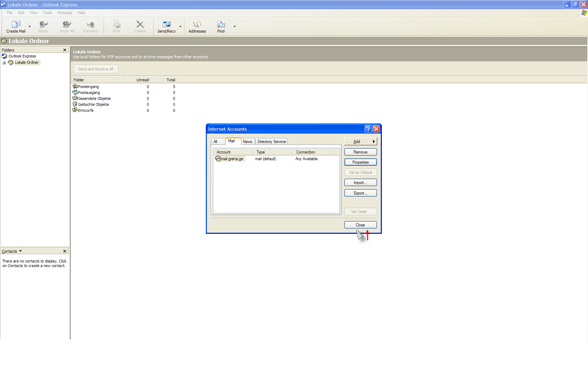
Task: Switch to the News tab
Action: click(x=247, y=142)
